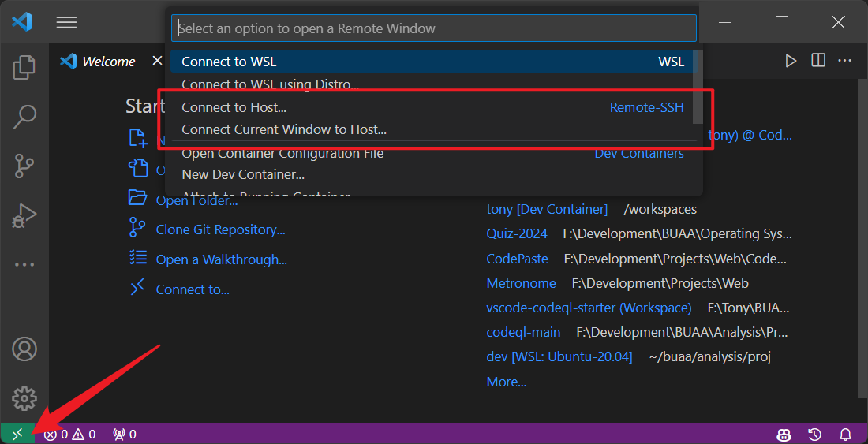
Task: Expand additional views ellipsis in activity bar
Action: 24,264
